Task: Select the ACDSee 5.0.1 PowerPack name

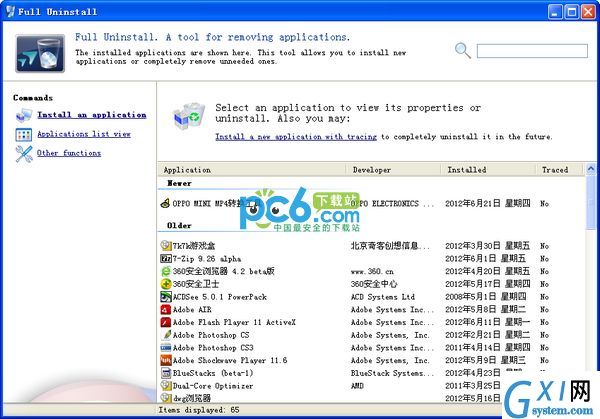Action: (x=220, y=297)
